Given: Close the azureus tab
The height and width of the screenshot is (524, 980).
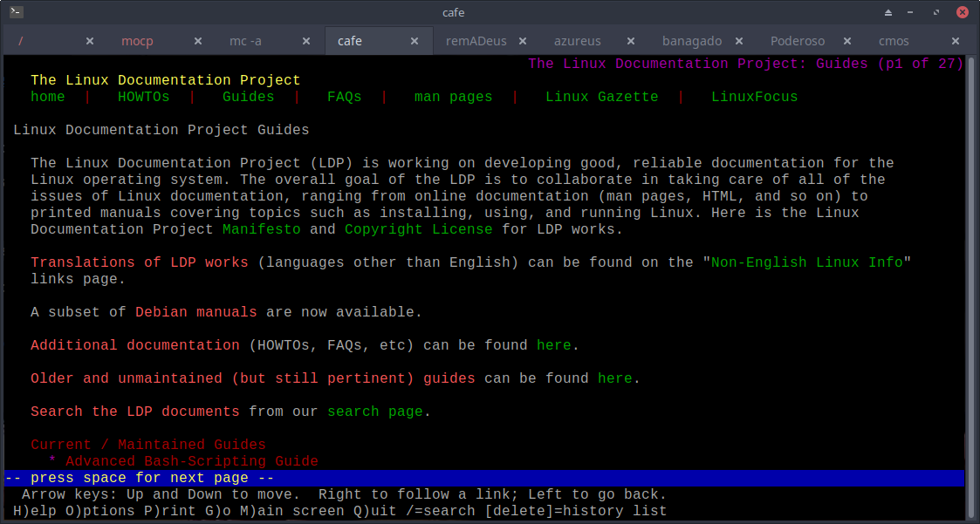Looking at the screenshot, I should pos(631,41).
